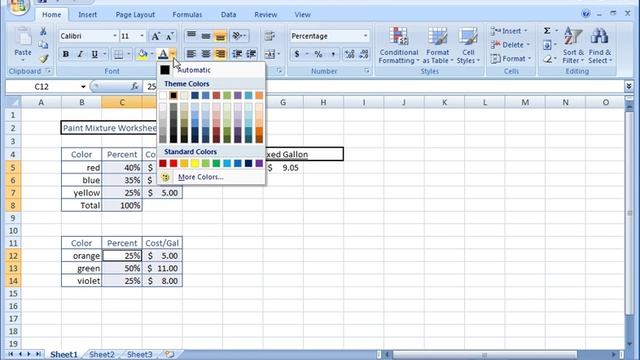Switch to the Review tab
Viewport: 640px width, 360px height.
266,15
